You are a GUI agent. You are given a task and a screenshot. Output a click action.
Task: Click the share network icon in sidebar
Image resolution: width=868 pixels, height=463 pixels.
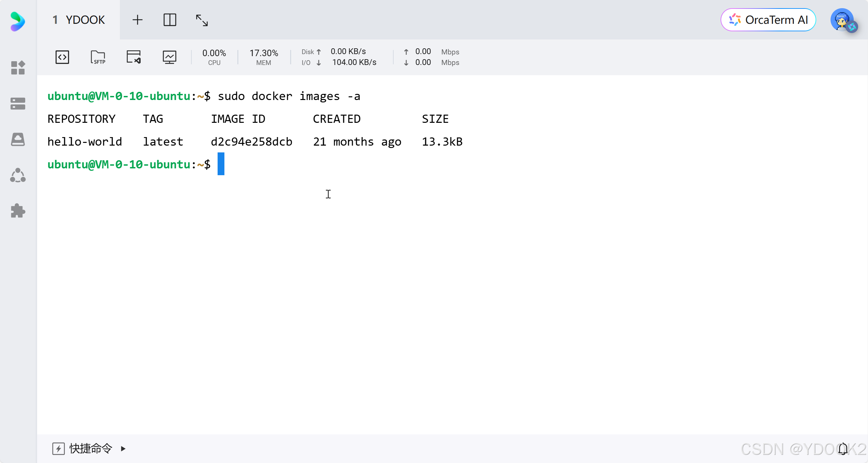[x=18, y=175]
